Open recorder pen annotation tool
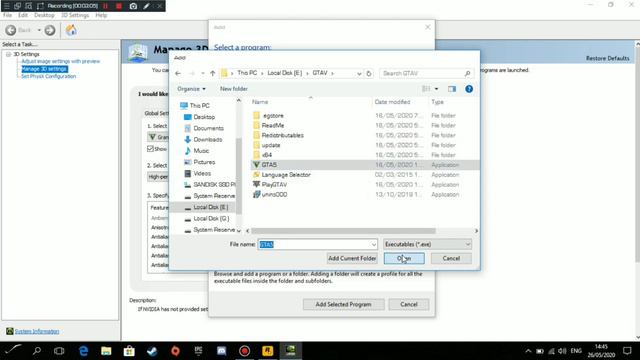Image resolution: width=640 pixels, height=360 pixels. (147, 6)
